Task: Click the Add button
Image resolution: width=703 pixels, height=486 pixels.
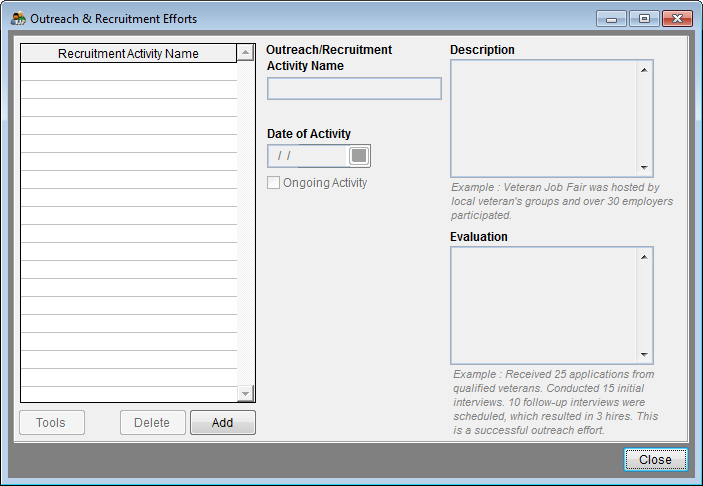Action: [223, 422]
